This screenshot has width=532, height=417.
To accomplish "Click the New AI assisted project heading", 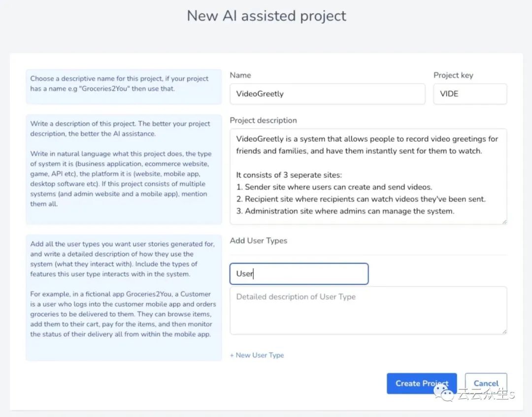I will pyautogui.click(x=266, y=16).
